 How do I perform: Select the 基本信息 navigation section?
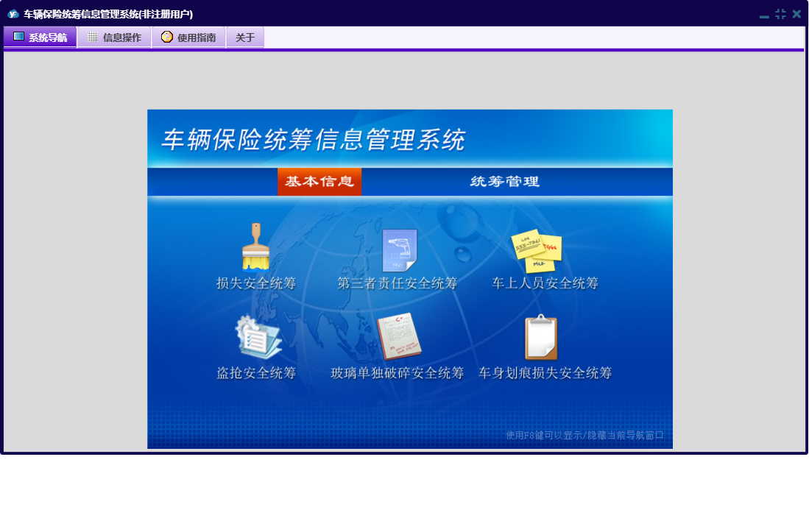319,182
